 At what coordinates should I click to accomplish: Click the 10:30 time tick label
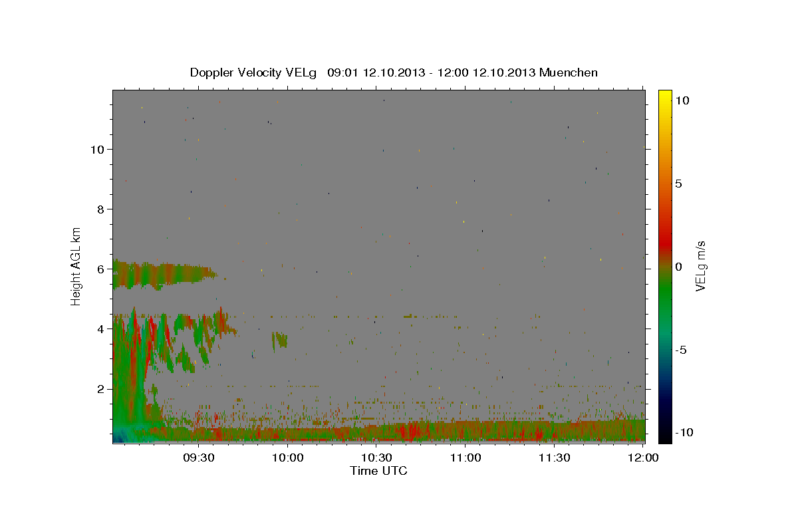[378, 458]
